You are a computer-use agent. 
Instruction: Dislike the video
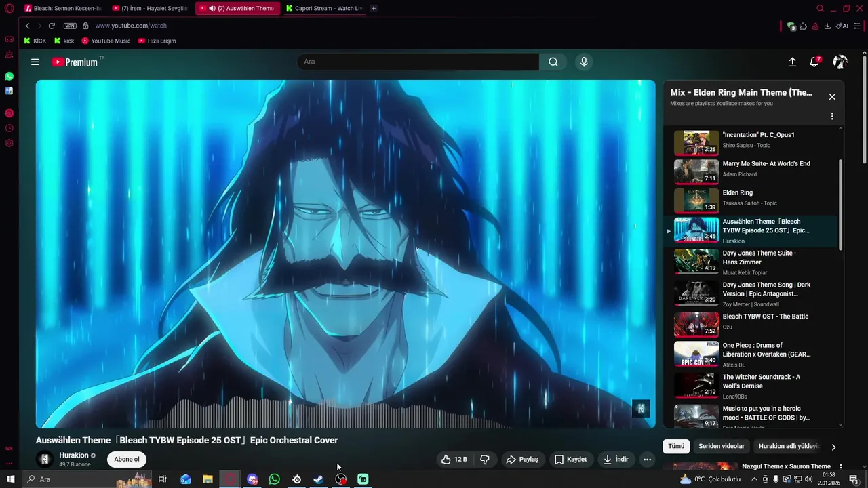[485, 459]
